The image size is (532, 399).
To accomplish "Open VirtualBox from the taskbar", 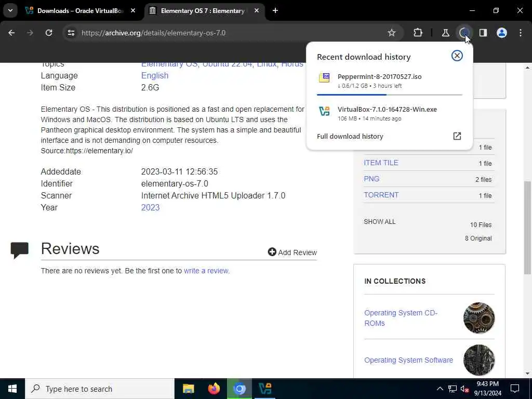I will pyautogui.click(x=265, y=389).
